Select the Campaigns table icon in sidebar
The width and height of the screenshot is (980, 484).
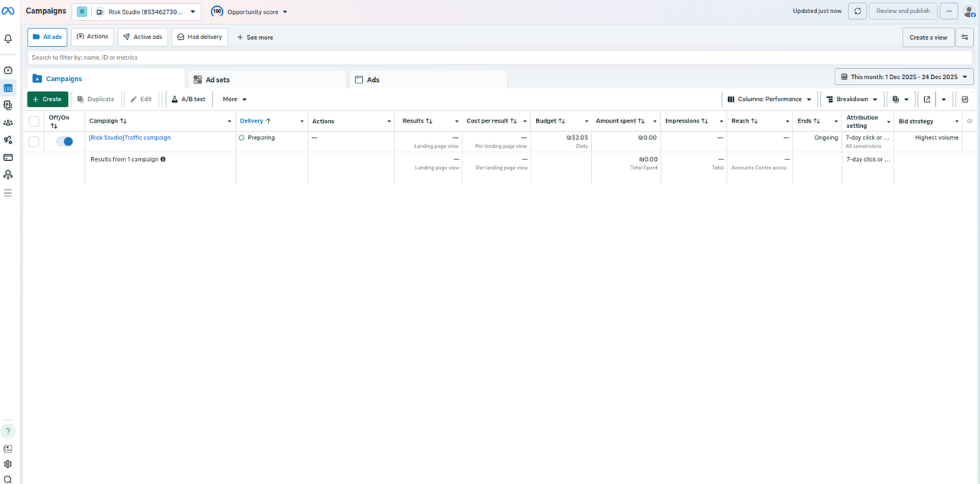(8, 88)
